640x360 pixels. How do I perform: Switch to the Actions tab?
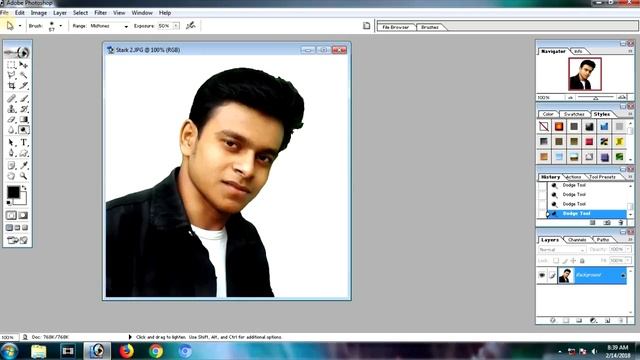[x=574, y=177]
